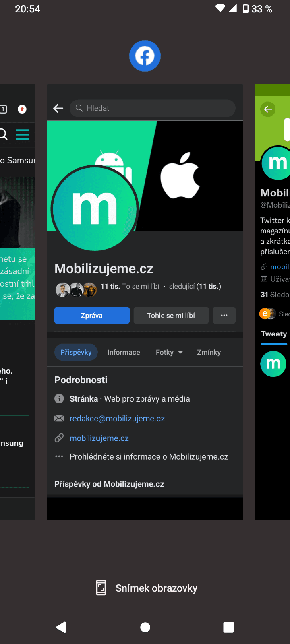Screen dimensions: 290x644
Task: Expand the Fotky dropdown arrow
Action: 180,352
